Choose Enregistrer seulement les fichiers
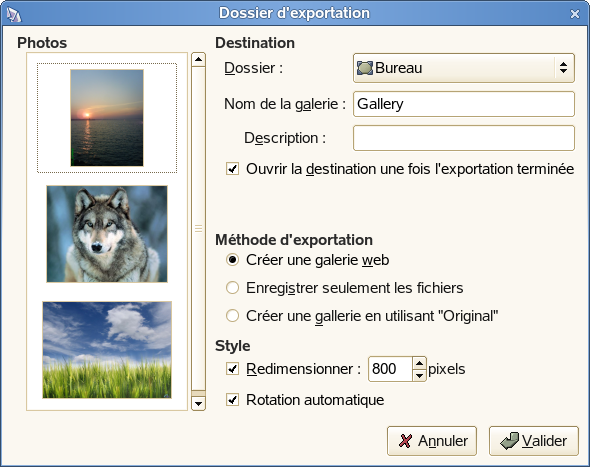The height and width of the screenshot is (467, 590). point(233,288)
